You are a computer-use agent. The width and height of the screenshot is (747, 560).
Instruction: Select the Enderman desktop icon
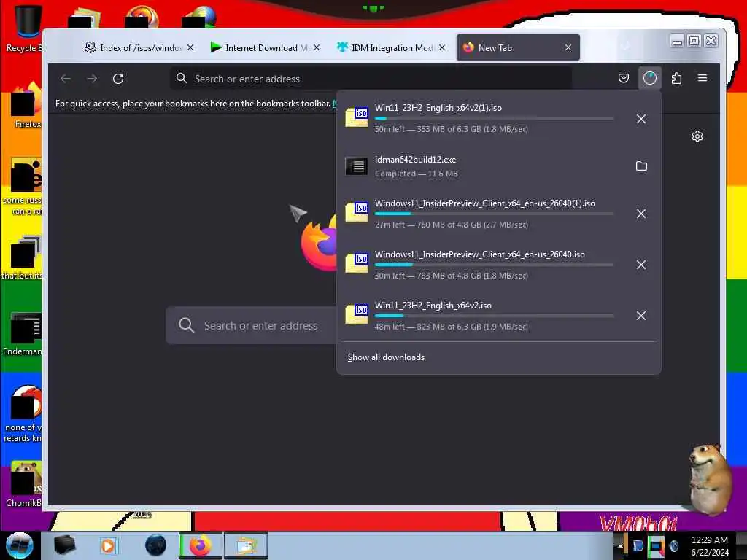pos(23,333)
